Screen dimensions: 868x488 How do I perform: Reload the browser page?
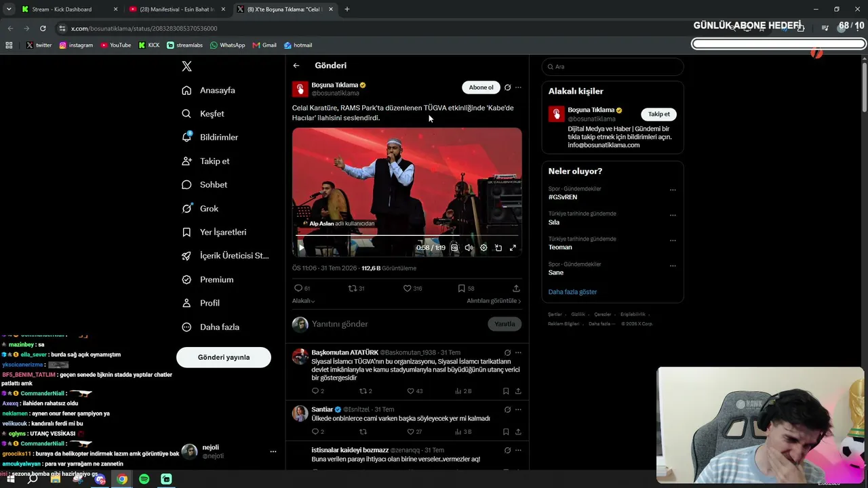[x=43, y=28]
